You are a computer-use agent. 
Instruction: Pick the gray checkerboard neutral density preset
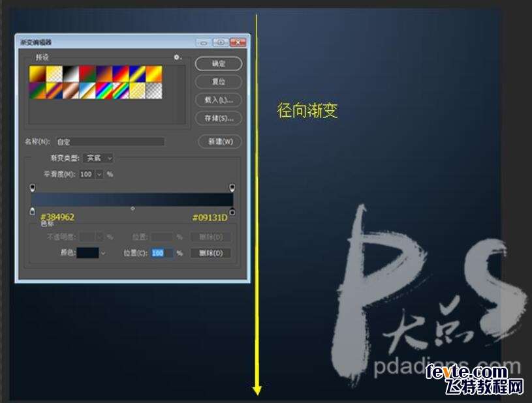click(154, 91)
